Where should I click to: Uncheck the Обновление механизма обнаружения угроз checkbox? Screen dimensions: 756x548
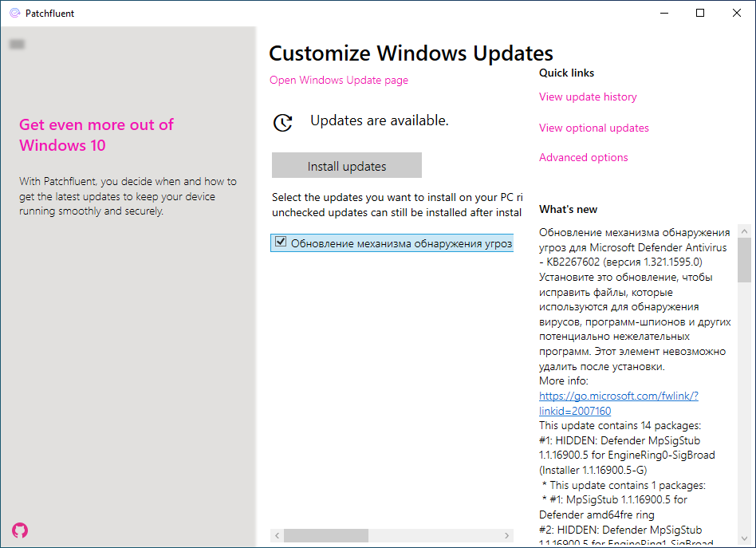pos(281,242)
